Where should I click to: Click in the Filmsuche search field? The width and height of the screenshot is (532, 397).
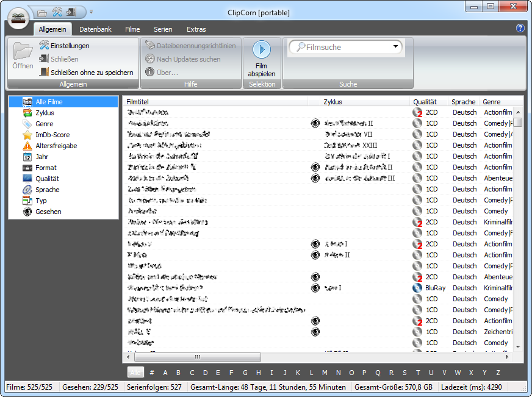(x=345, y=47)
